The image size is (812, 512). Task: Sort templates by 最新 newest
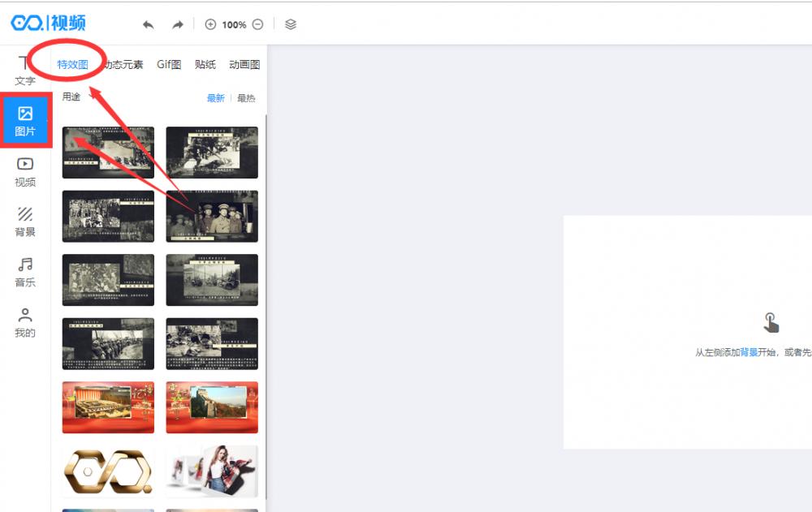point(215,98)
